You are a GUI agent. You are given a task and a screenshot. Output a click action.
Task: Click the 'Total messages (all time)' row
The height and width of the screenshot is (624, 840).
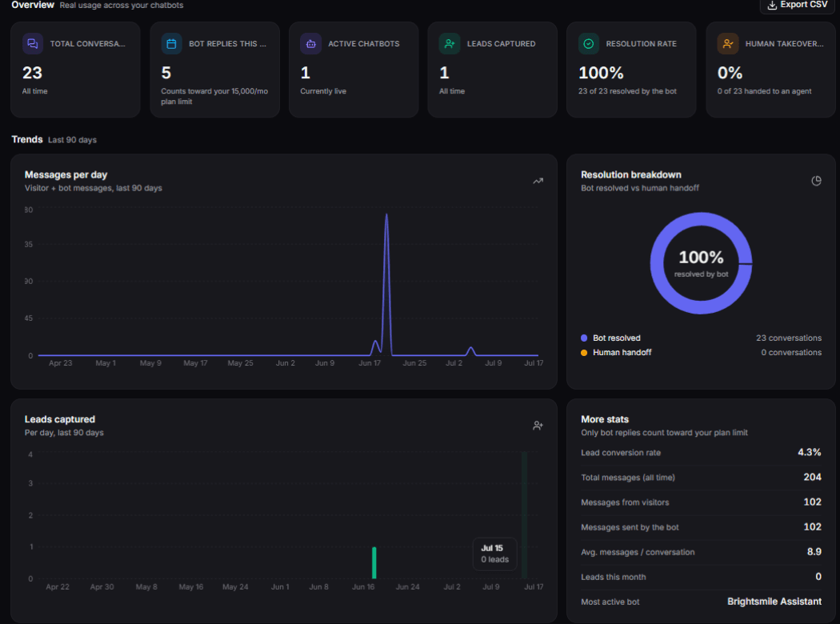click(702, 478)
